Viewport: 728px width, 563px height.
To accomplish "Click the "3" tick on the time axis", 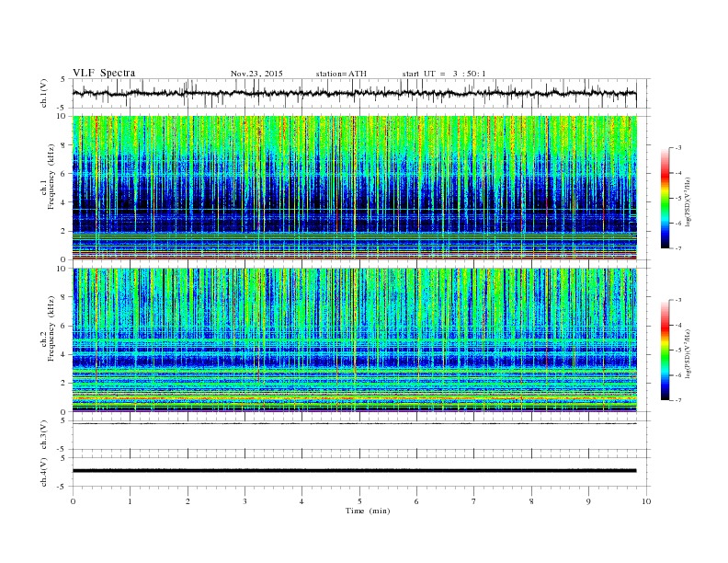I will (245, 501).
